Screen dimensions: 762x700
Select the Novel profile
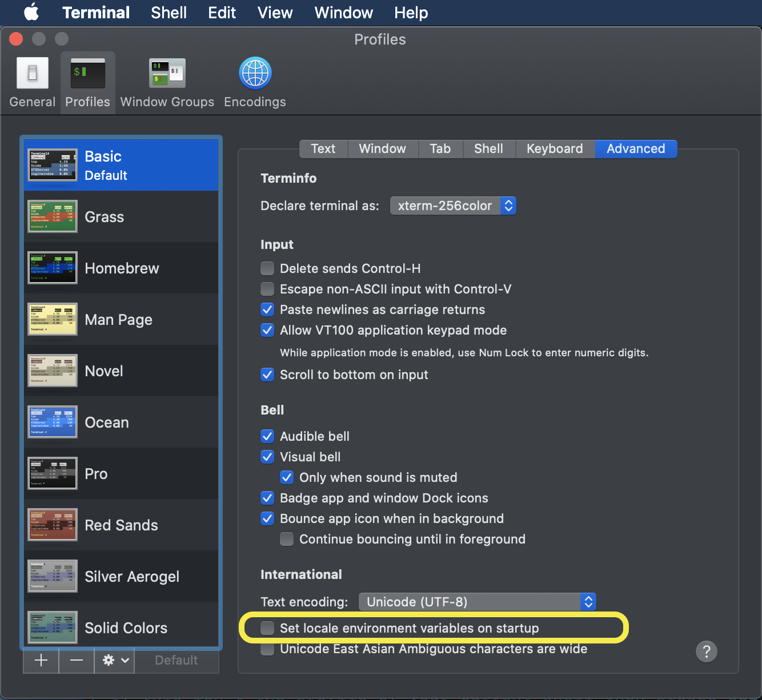coord(121,371)
